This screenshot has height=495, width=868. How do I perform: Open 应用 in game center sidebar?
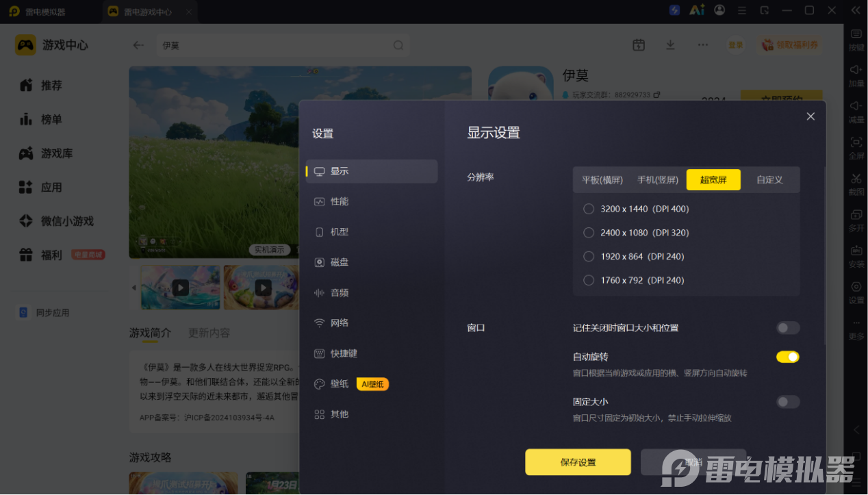tap(41, 187)
